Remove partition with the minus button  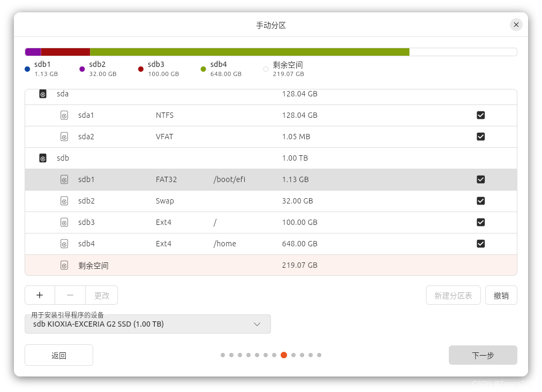pos(70,295)
